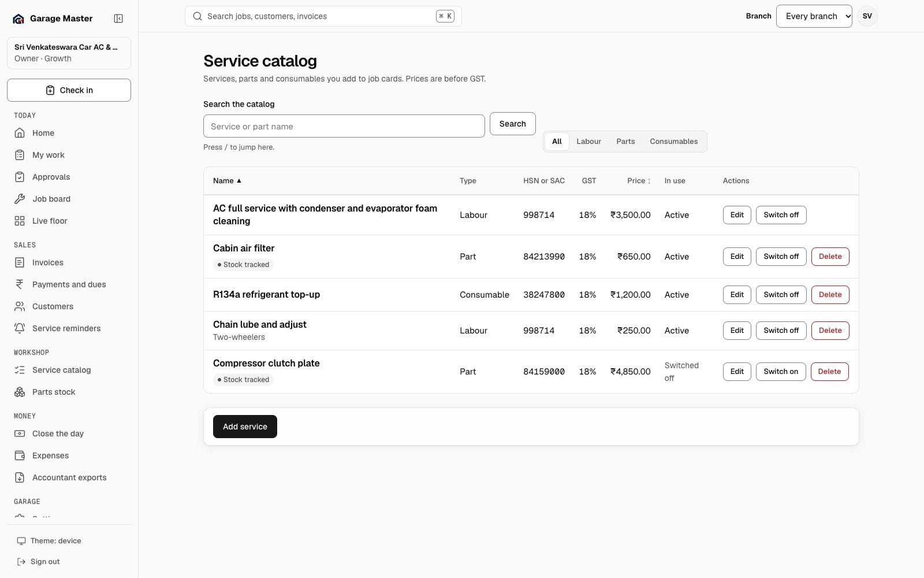Screen dimensions: 924x578
Task: Click the Sign out icon
Action: (x=21, y=562)
